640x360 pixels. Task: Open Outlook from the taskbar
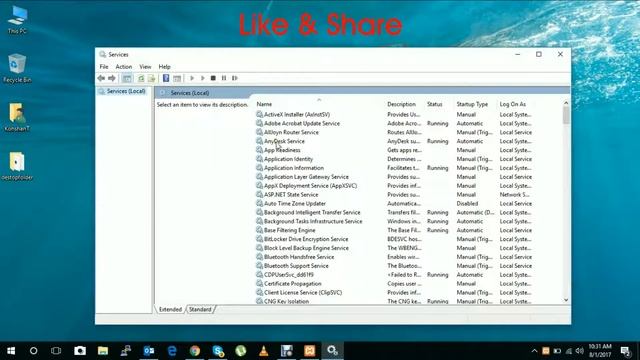pos(149,351)
